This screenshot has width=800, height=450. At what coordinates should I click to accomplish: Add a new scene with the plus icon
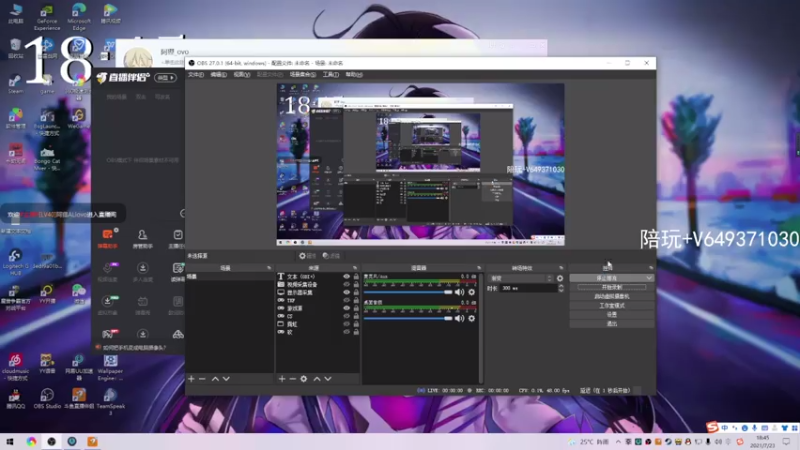pos(191,379)
